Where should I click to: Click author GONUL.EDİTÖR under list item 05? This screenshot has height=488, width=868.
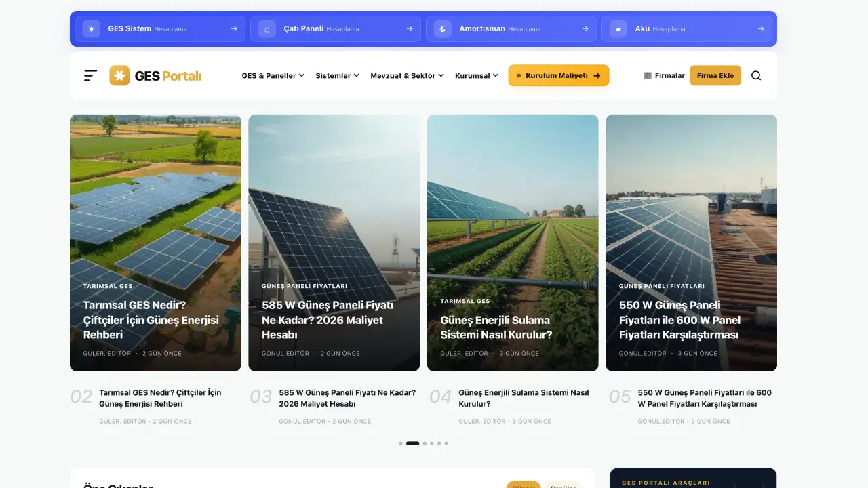661,421
